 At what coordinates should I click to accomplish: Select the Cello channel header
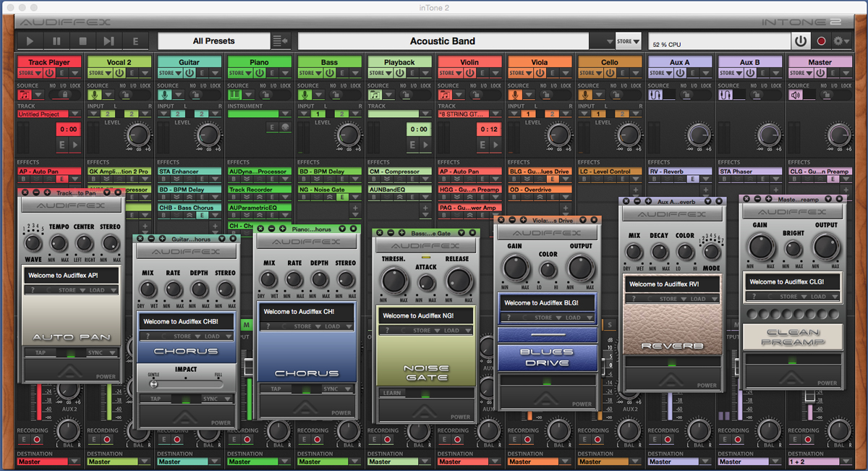pos(610,62)
